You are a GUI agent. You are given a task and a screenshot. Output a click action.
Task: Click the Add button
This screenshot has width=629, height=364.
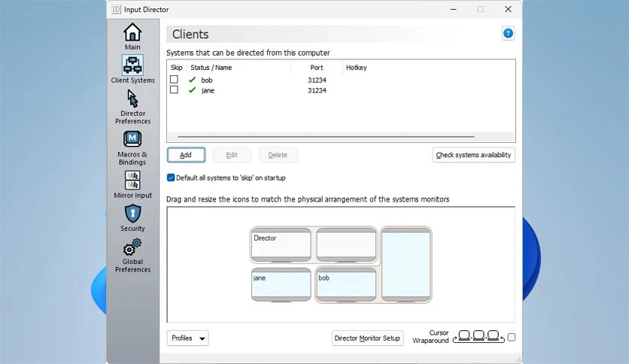(186, 155)
